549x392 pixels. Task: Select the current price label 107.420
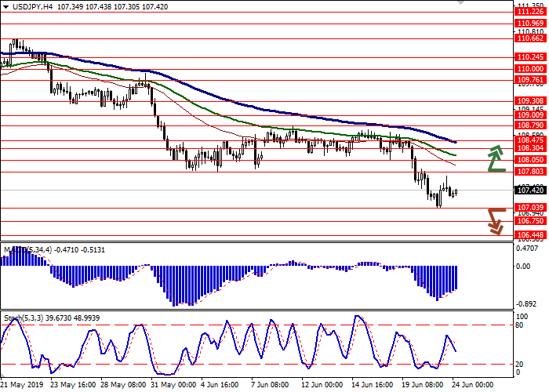[530, 190]
